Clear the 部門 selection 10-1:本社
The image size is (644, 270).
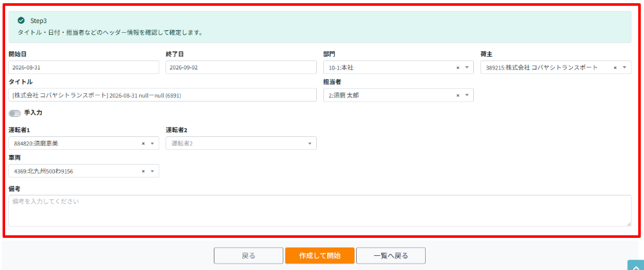(x=457, y=67)
